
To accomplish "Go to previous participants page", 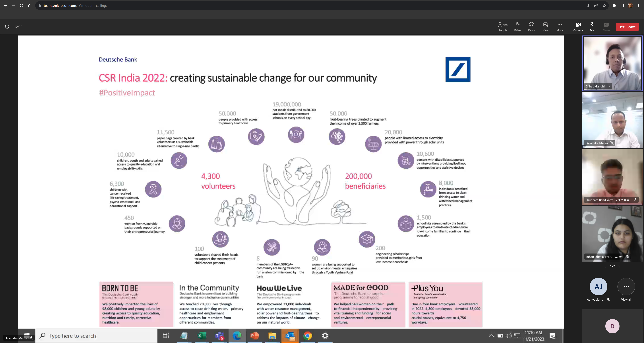I will (x=606, y=267).
